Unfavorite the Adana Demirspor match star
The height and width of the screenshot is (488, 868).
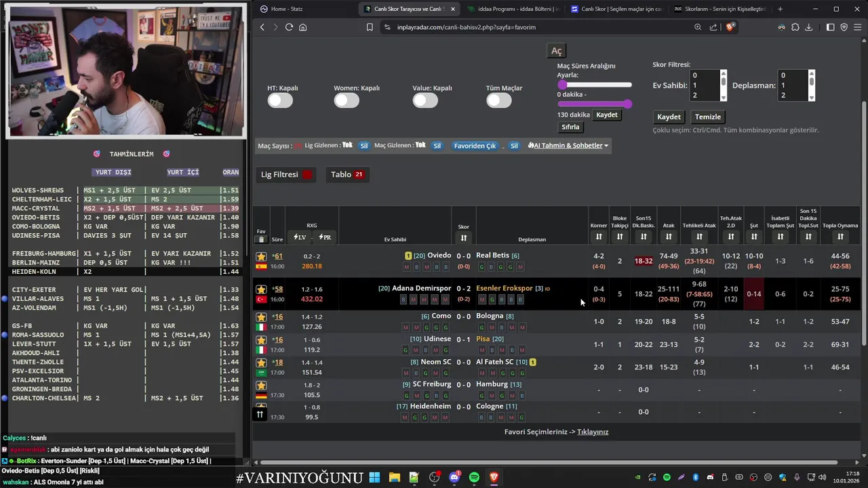pyautogui.click(x=261, y=289)
